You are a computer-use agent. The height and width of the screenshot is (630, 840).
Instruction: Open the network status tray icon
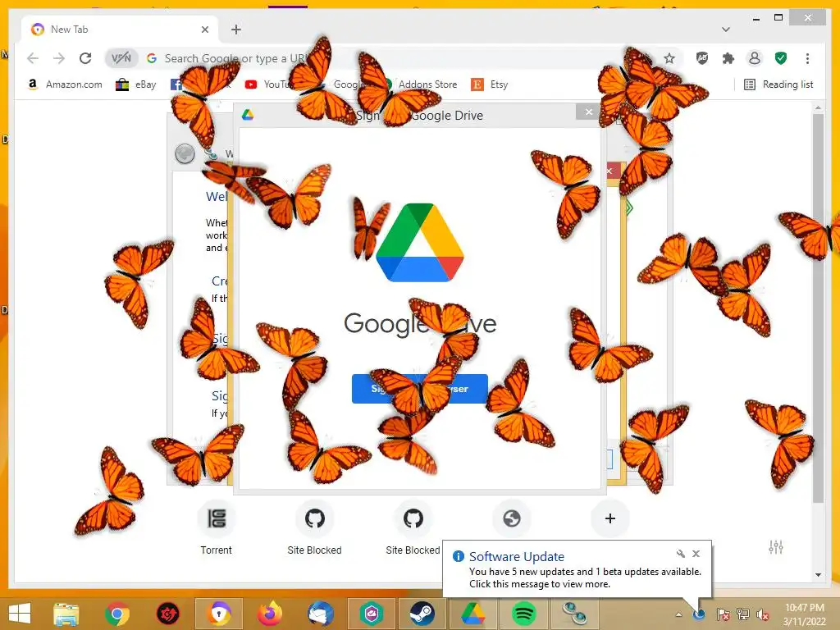point(742,614)
